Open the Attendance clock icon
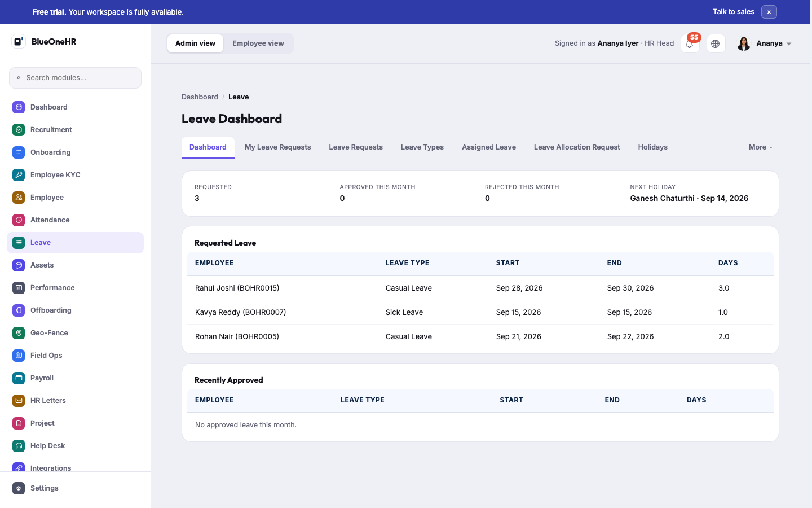This screenshot has width=812, height=508. (x=19, y=220)
